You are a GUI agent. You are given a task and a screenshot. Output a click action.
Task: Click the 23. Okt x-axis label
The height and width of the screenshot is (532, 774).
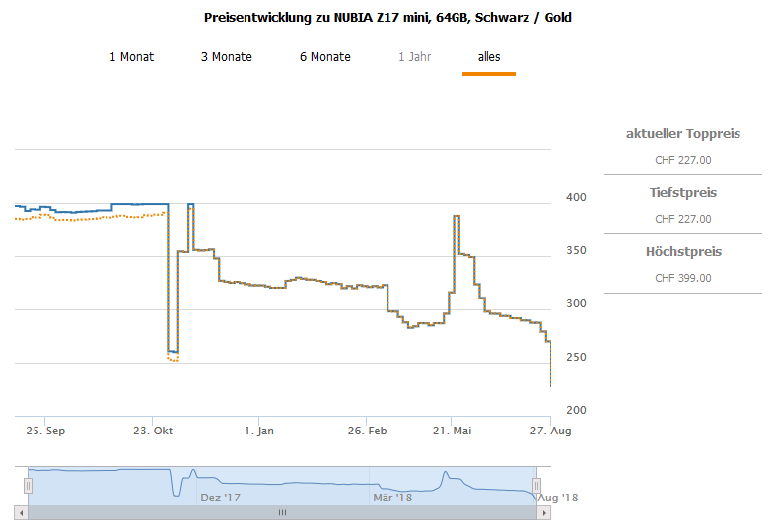(153, 431)
